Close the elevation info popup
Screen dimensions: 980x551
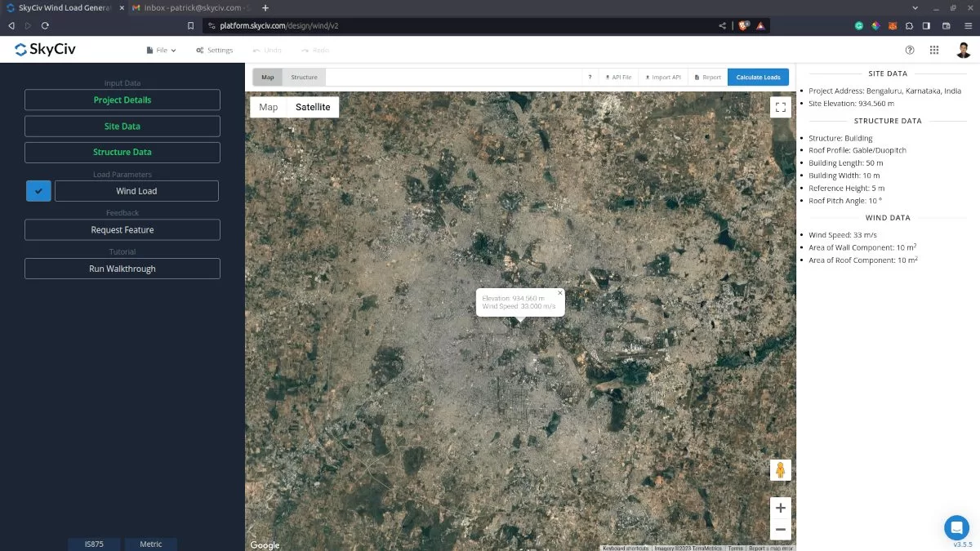pyautogui.click(x=560, y=292)
